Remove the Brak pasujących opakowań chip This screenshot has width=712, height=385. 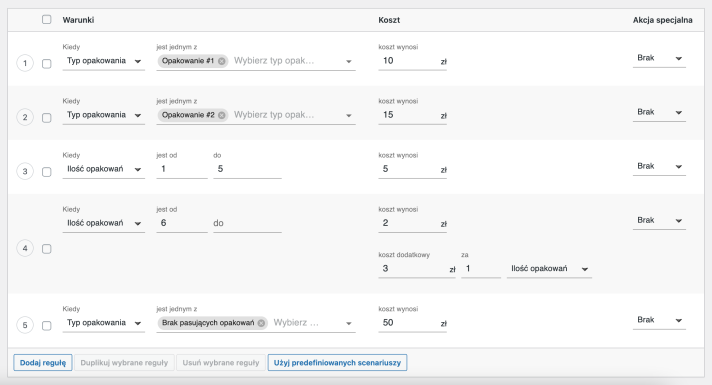pyautogui.click(x=261, y=323)
